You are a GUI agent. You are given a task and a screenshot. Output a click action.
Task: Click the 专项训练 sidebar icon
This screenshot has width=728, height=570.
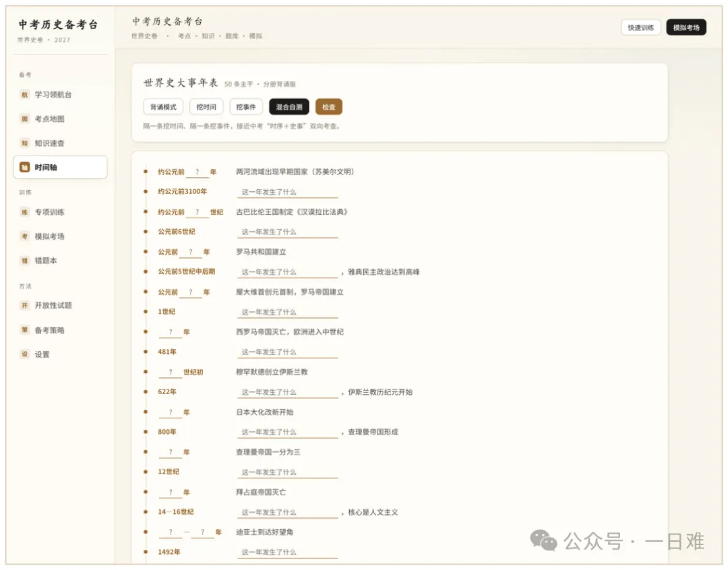[x=25, y=212]
